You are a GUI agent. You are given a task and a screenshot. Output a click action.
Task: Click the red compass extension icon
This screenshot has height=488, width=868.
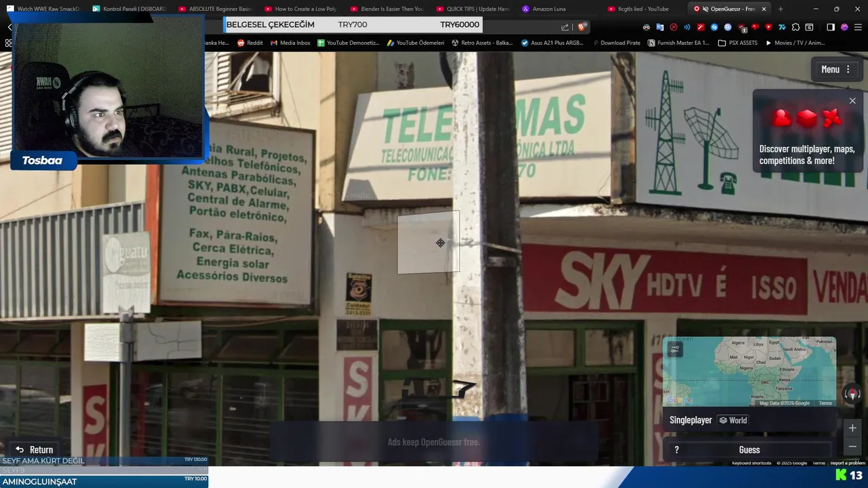673,27
